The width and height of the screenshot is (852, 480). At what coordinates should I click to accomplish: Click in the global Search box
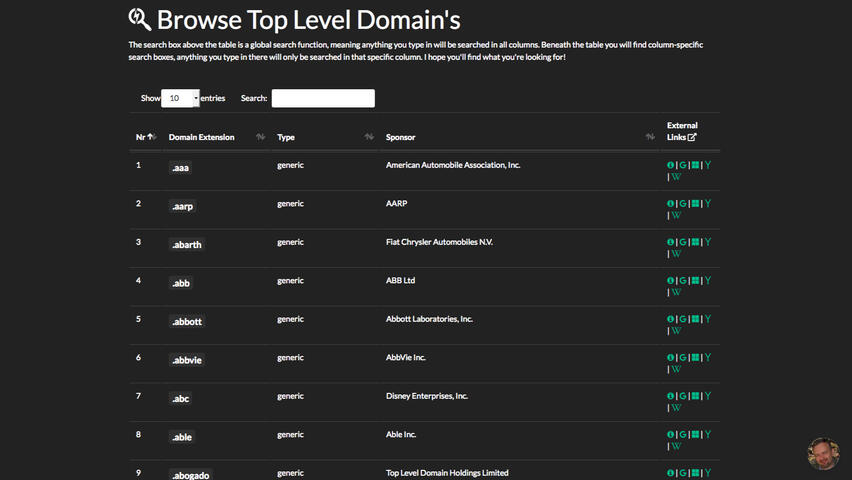click(323, 98)
